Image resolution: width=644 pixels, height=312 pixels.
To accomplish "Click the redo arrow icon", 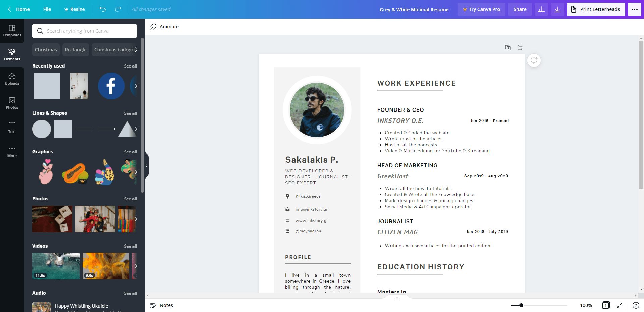I will (118, 9).
